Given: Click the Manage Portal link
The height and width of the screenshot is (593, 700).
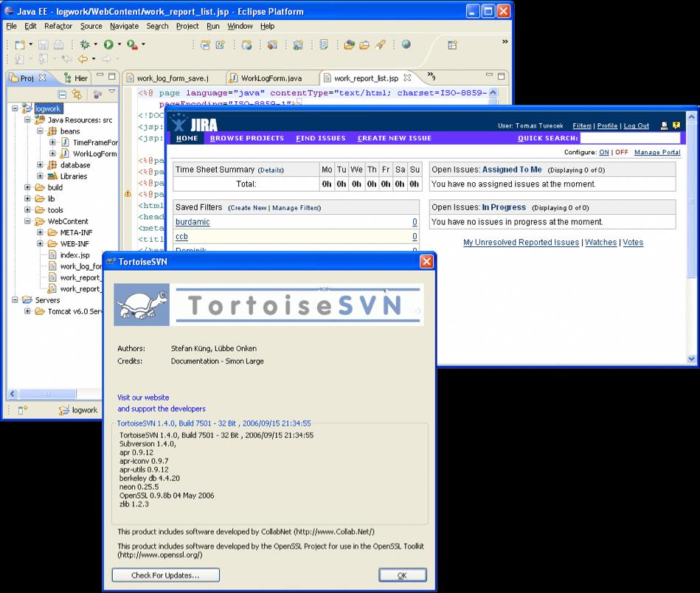Looking at the screenshot, I should click(657, 152).
